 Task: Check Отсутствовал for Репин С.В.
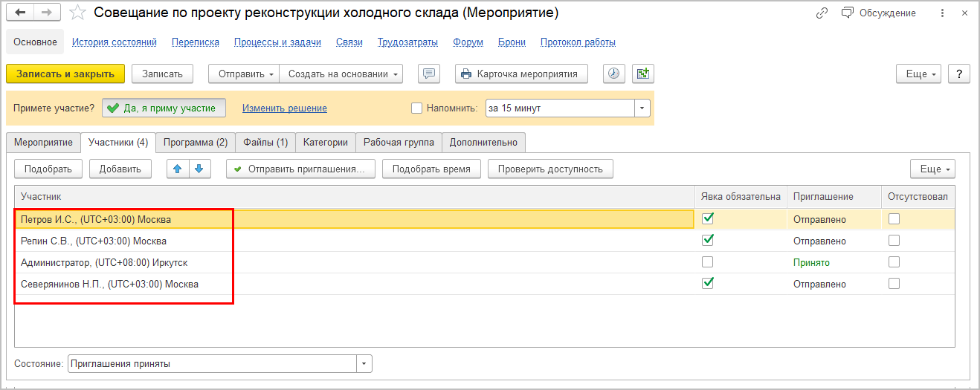click(894, 241)
